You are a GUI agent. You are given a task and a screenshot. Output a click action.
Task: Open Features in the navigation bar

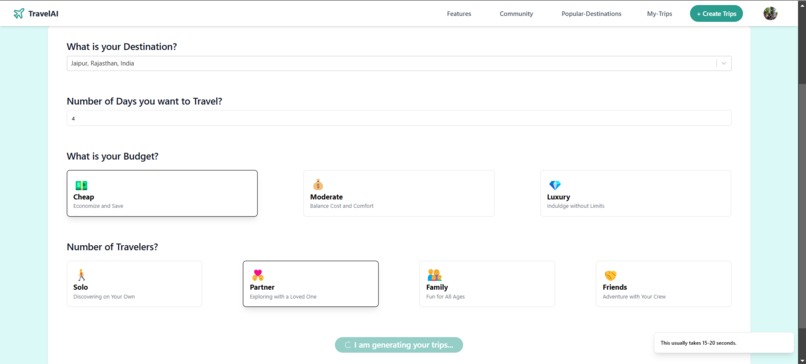(x=459, y=14)
